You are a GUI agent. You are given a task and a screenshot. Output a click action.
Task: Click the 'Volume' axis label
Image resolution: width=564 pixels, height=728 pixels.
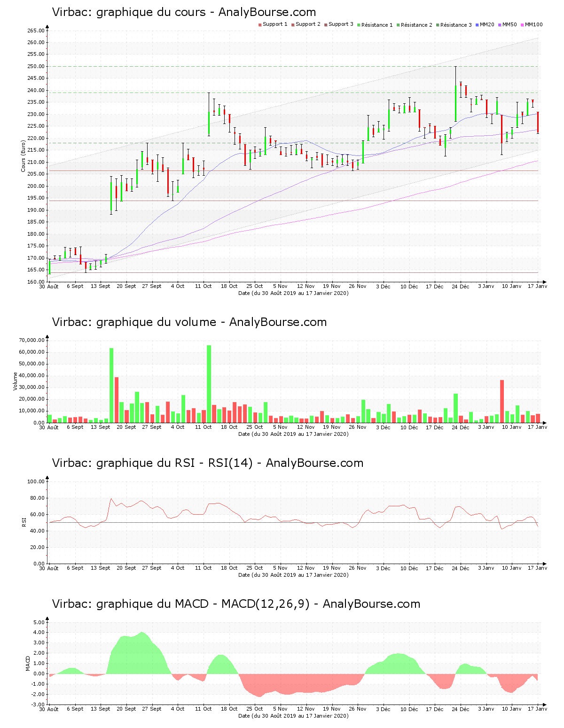pyautogui.click(x=16, y=381)
